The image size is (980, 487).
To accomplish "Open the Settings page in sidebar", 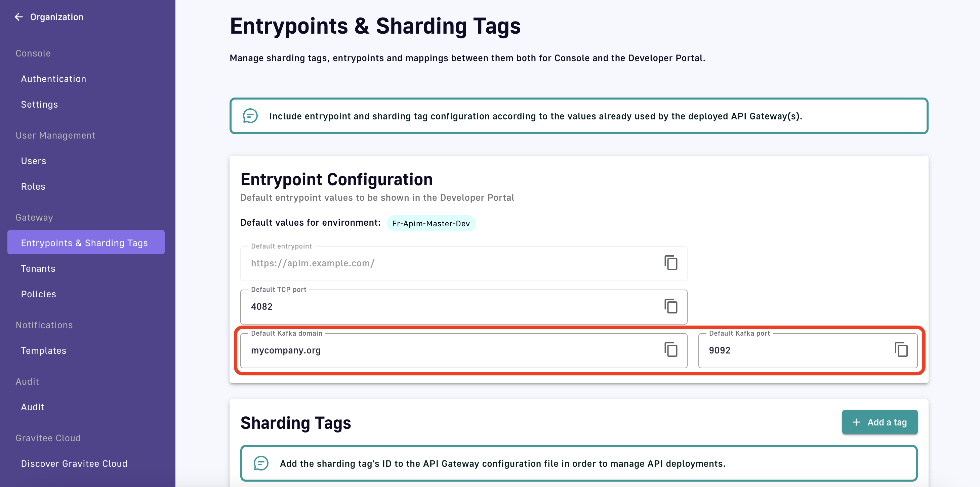I will point(40,104).
